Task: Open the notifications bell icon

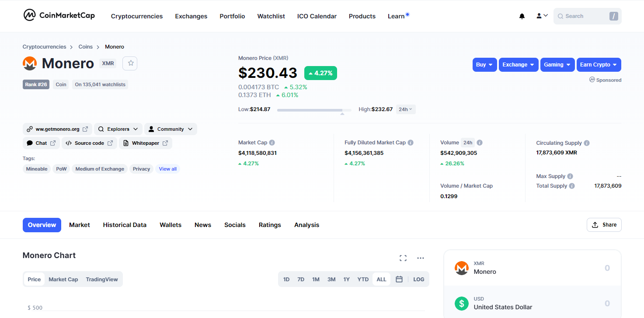Action: tap(522, 16)
